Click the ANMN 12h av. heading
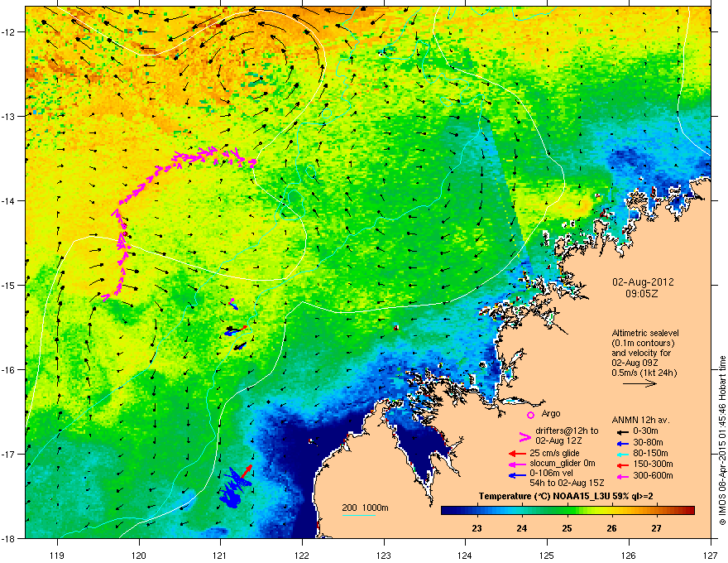Screen dimensions: 728x563 [x=640, y=421]
